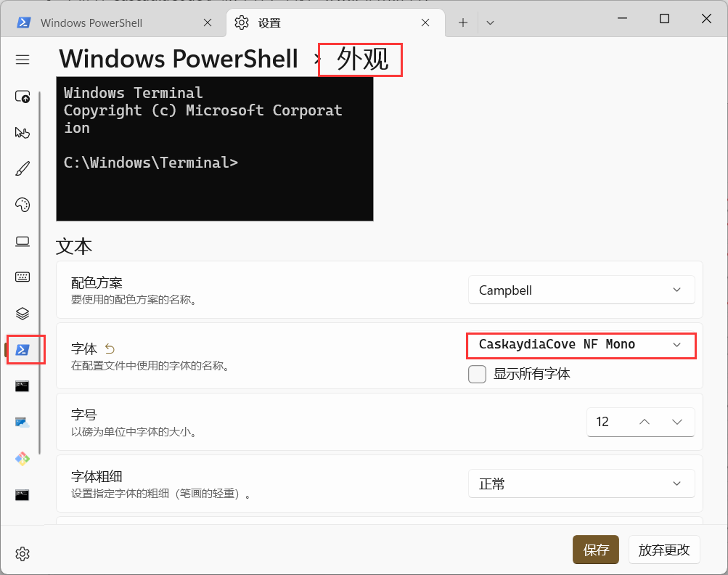Open the Appearance paintbrush icon

coord(23,168)
